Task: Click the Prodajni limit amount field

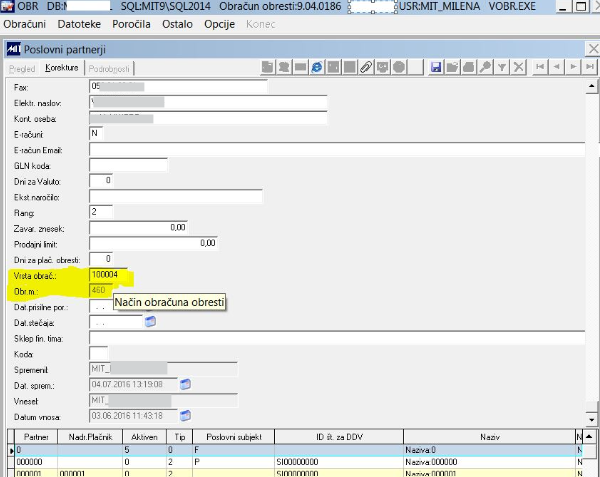Action: (x=153, y=243)
